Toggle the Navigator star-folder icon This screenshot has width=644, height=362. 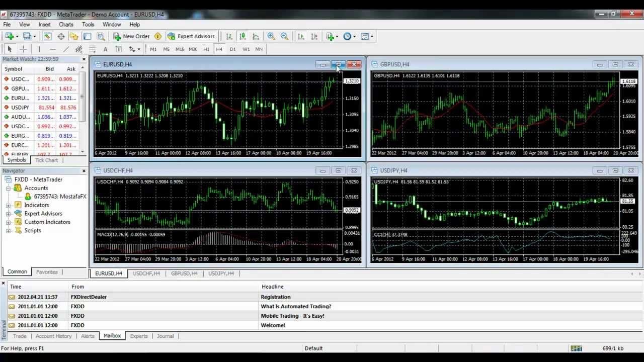tap(74, 36)
